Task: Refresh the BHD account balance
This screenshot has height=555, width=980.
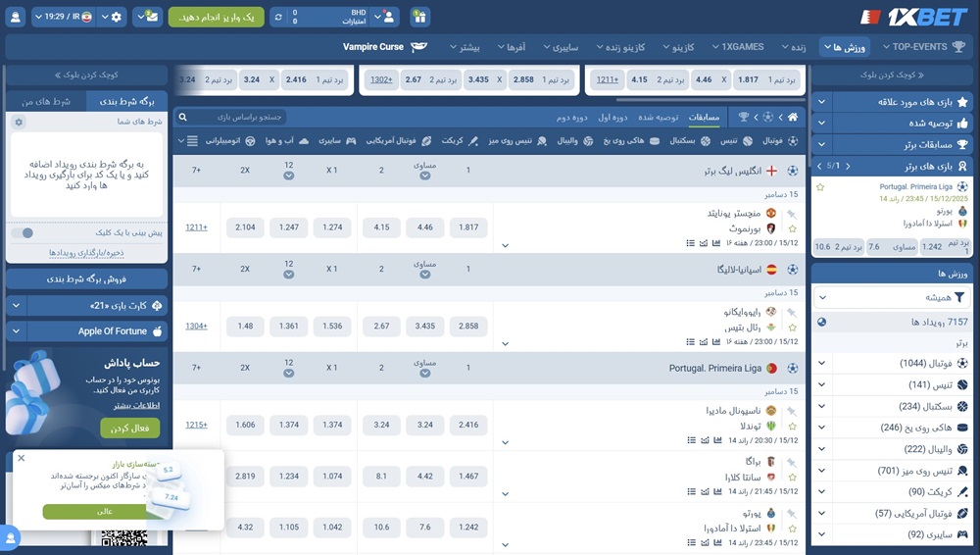Action: (278, 17)
